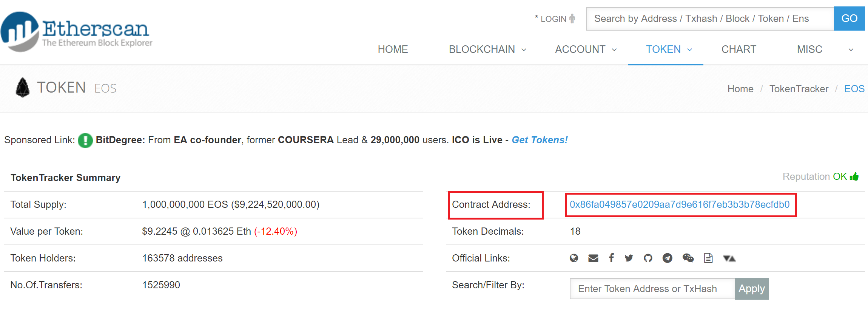Open the WeChat chat bubbles icon

pos(688,258)
